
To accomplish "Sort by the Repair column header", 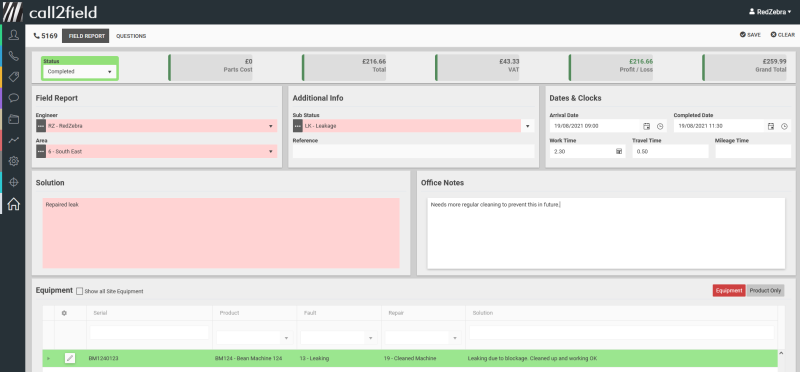I will tap(396, 313).
